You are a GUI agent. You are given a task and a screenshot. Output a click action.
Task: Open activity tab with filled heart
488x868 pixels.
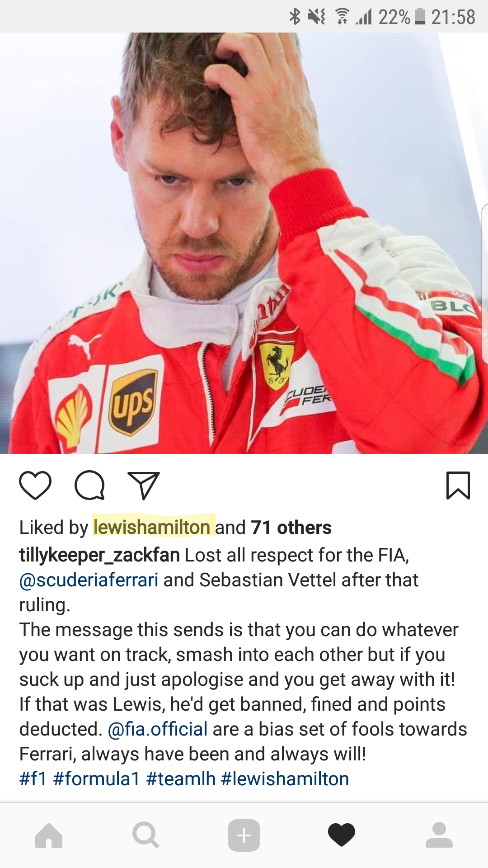click(x=342, y=835)
